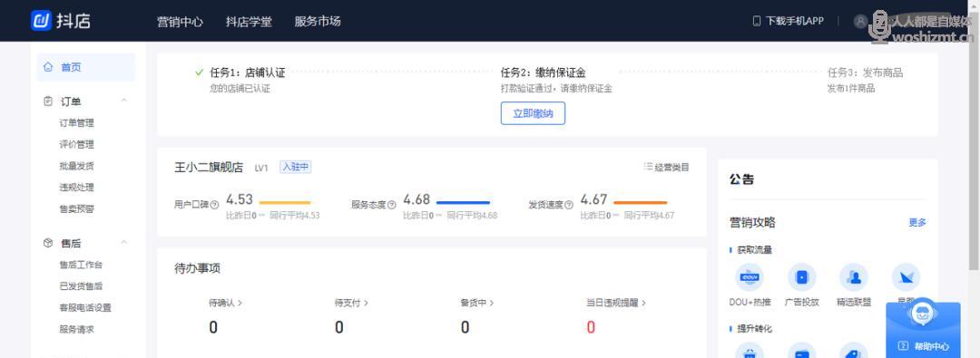Click the yellow 用户口碑 score bar

tap(285, 202)
